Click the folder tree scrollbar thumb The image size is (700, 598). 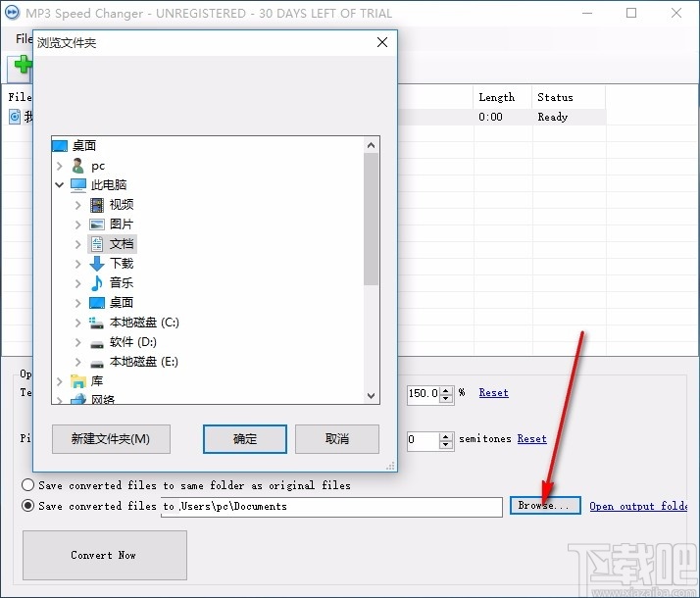(x=371, y=220)
